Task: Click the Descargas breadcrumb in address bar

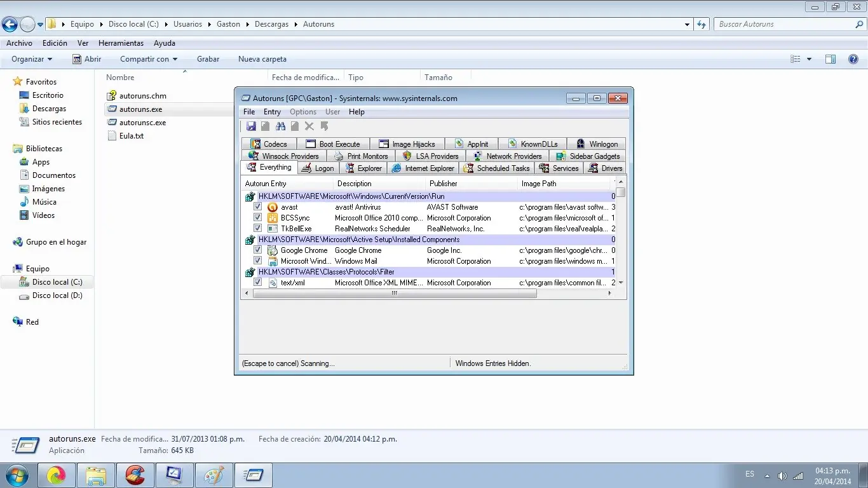Action: [271, 24]
